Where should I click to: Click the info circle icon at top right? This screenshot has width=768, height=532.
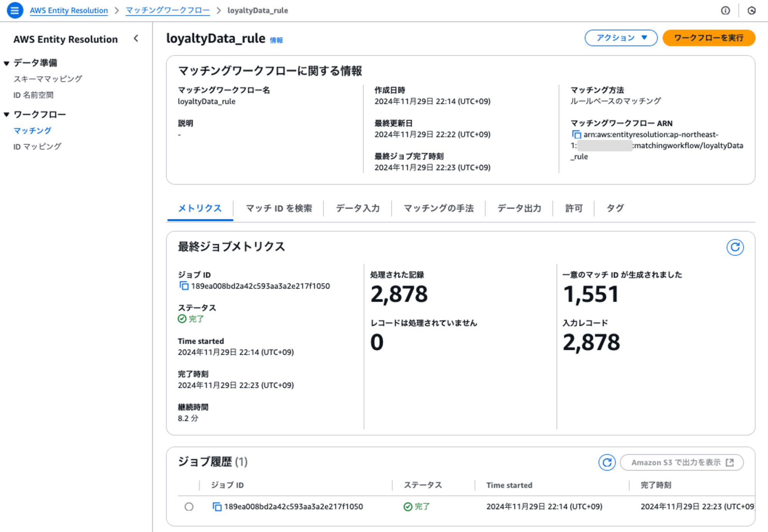725,10
